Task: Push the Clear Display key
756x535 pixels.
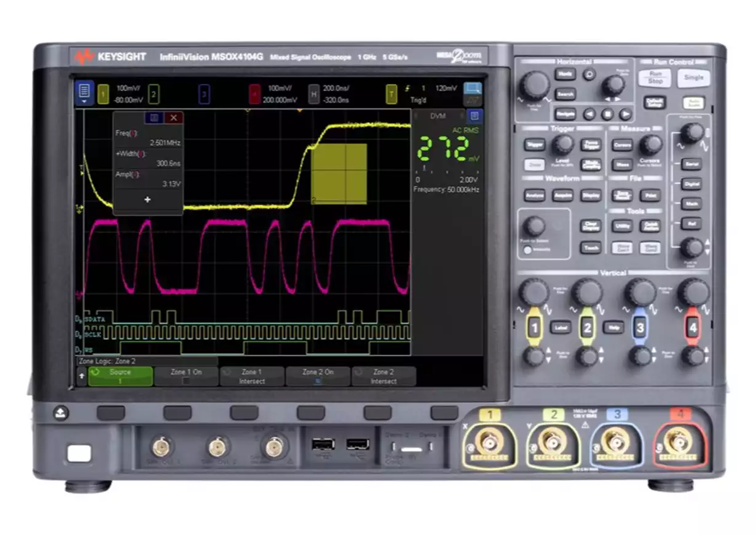Action: tap(591, 226)
